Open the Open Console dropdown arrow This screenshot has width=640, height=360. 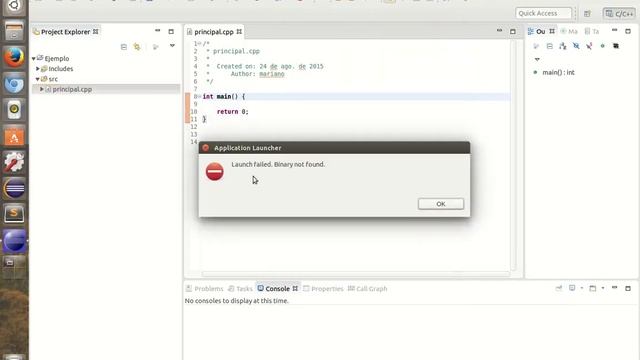click(603, 288)
